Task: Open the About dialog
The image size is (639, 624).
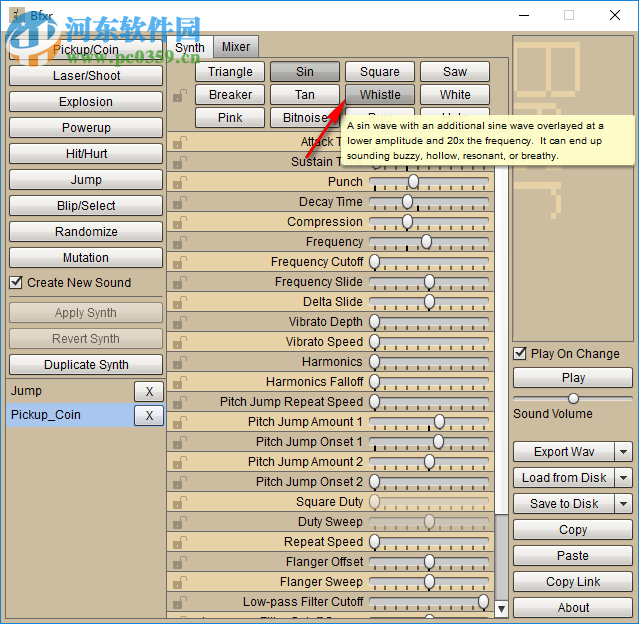Action: tap(573, 608)
